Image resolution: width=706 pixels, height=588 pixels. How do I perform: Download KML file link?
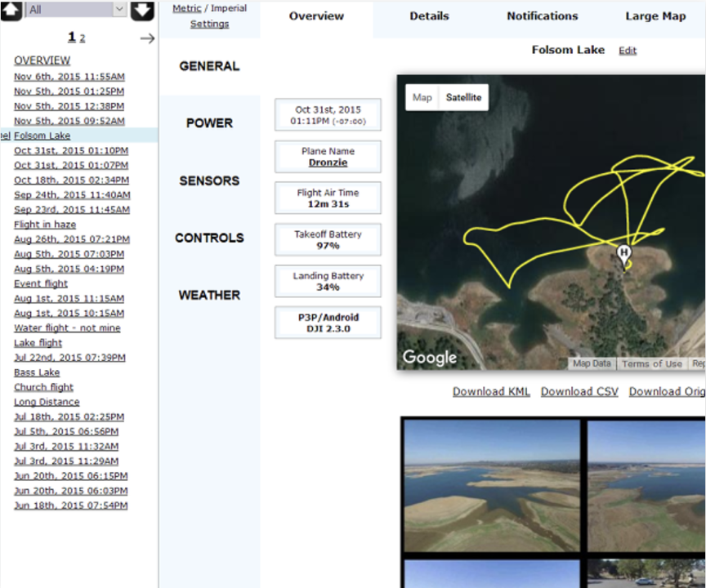click(491, 392)
